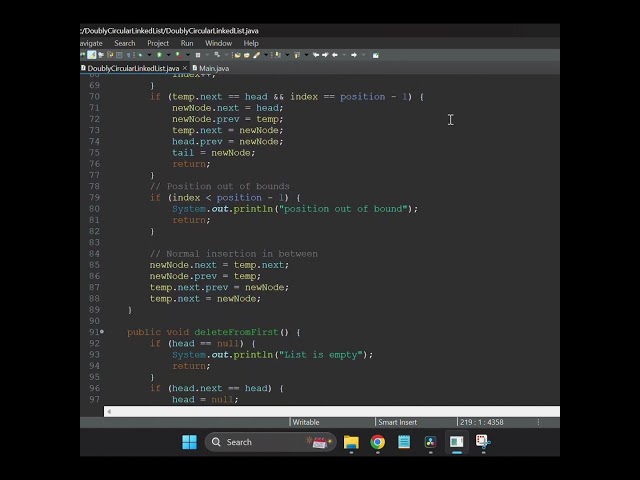640x480 pixels.
Task: Click the "position out of bound" string
Action: (343, 209)
